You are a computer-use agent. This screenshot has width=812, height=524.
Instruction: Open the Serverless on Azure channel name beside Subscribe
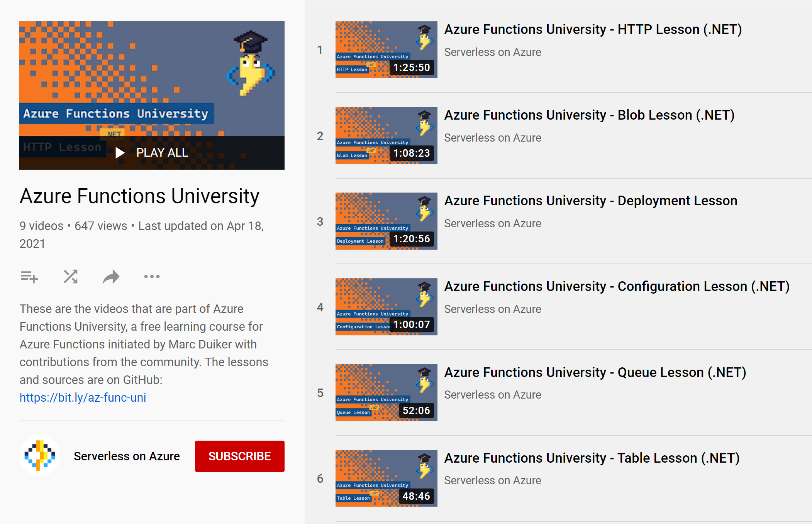click(127, 456)
